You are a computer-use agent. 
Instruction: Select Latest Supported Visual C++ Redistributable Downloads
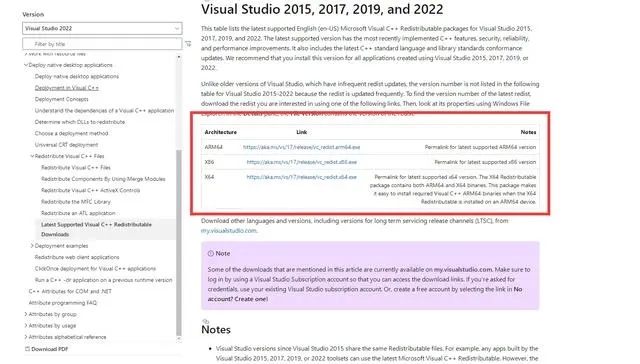pos(96,229)
